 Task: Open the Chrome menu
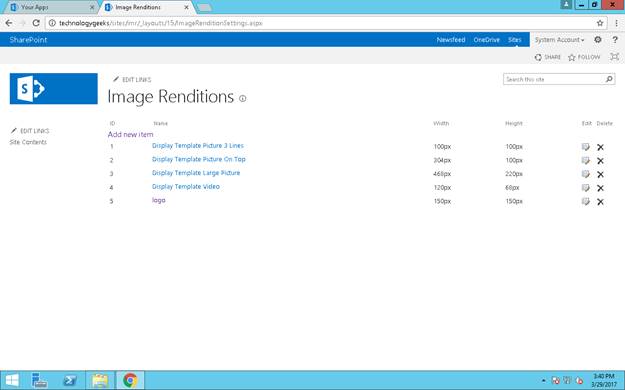tap(616, 23)
